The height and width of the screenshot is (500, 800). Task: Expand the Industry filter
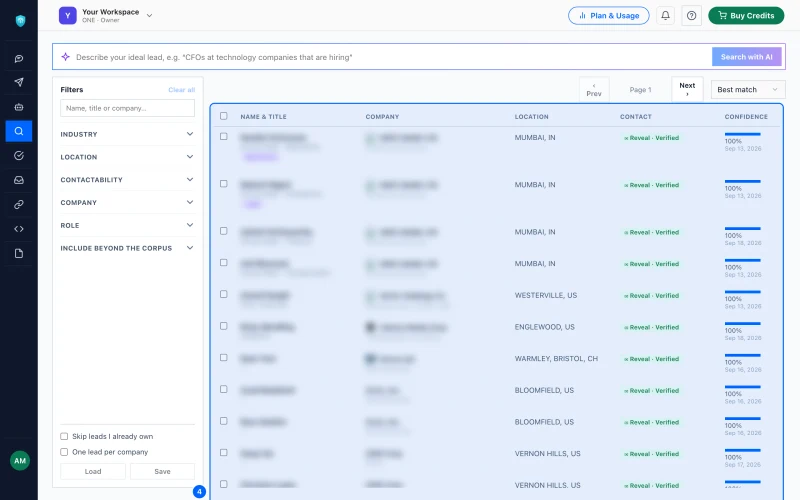(x=127, y=134)
